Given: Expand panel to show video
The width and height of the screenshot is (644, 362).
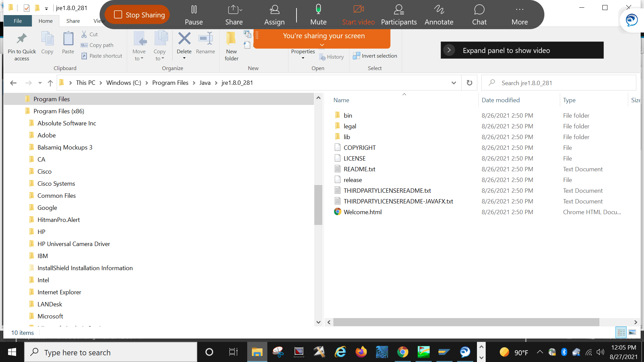Looking at the screenshot, I should click(x=522, y=50).
